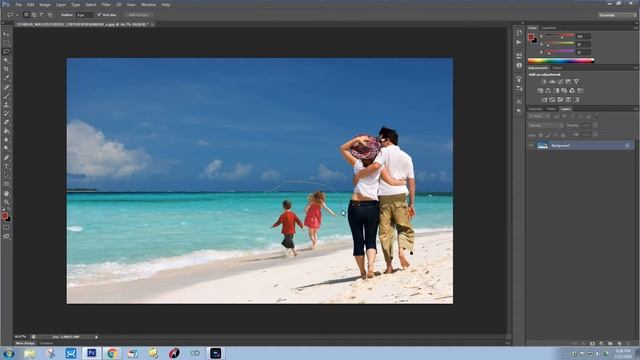Choose New selection mode in options bar

tap(26, 15)
